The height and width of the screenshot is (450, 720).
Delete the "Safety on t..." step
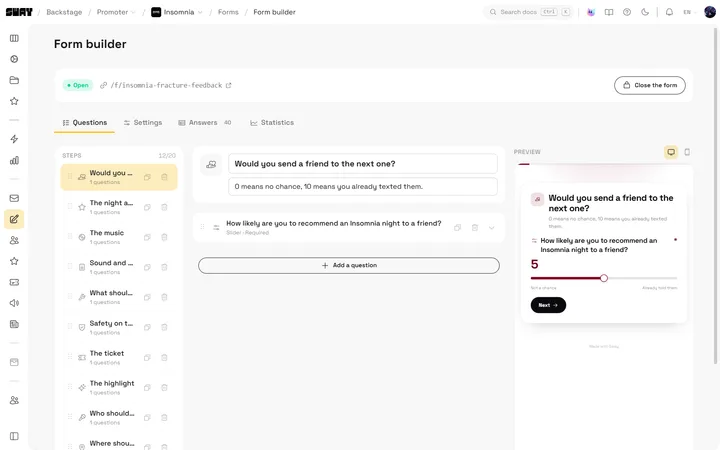pyautogui.click(x=164, y=327)
